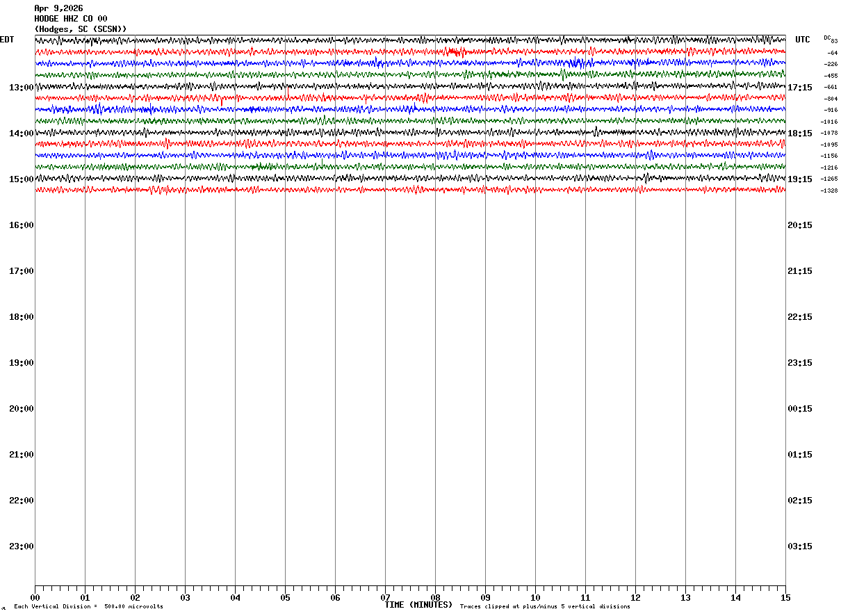
Task: Click minute tick label '05' on time axis
Action: click(x=285, y=598)
